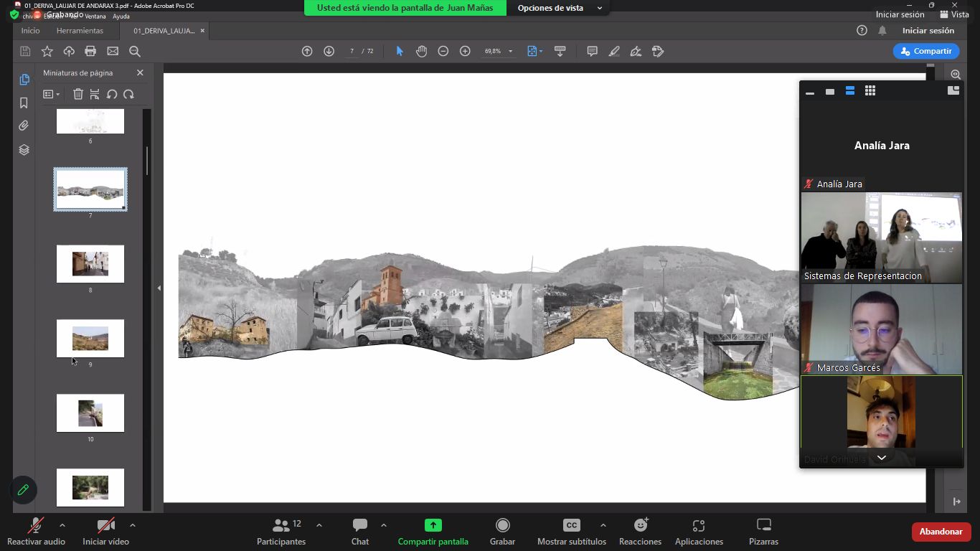Screen dimensions: 980x551
Task: Print the document using printer icon
Action: 90,51
